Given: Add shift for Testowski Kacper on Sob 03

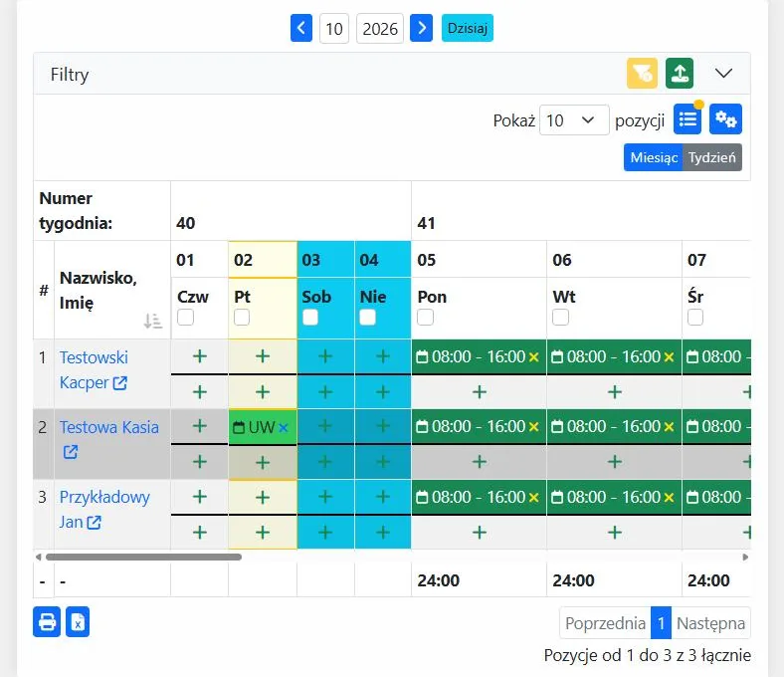Looking at the screenshot, I should [x=325, y=356].
